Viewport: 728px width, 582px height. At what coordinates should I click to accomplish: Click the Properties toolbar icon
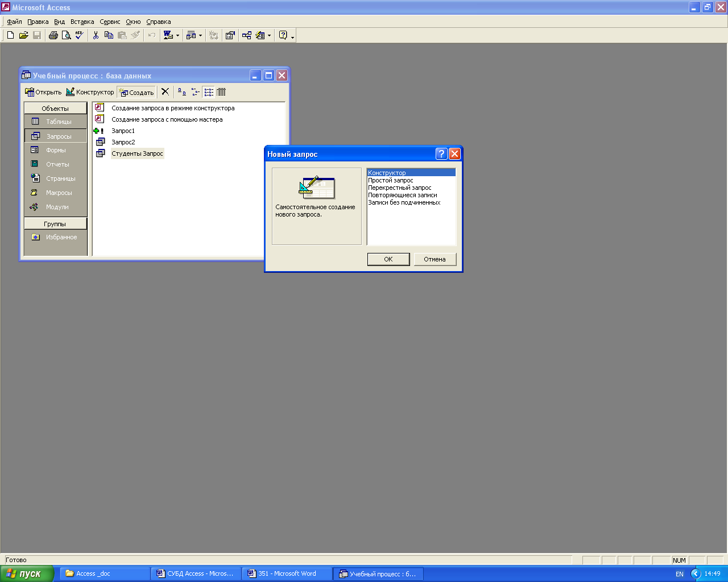230,35
